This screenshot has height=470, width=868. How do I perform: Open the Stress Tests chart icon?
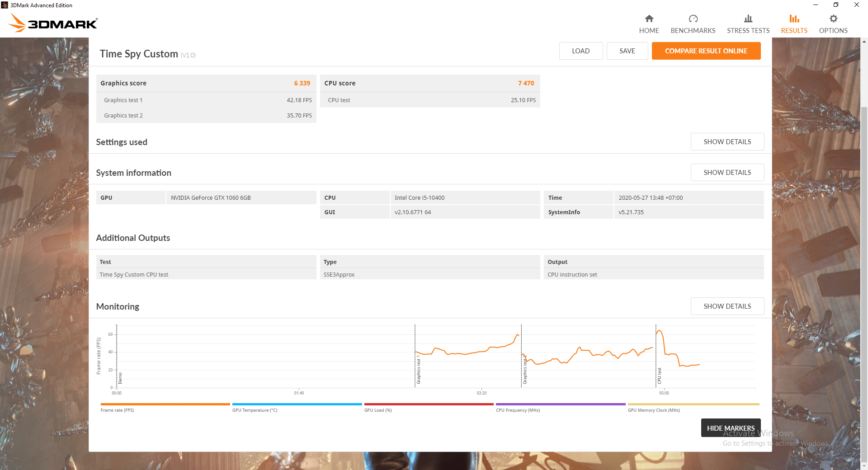pos(748,19)
